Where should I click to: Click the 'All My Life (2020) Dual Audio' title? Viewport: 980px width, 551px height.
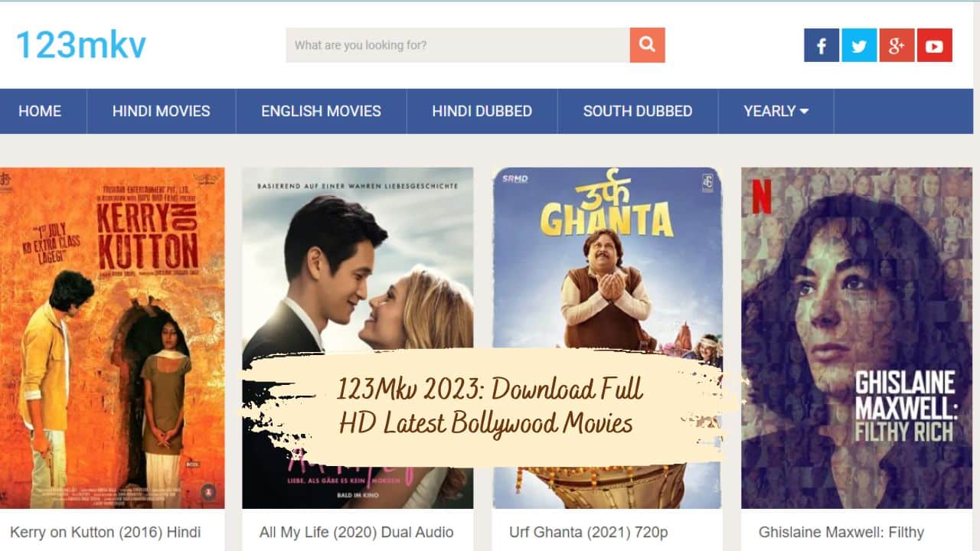(x=357, y=532)
